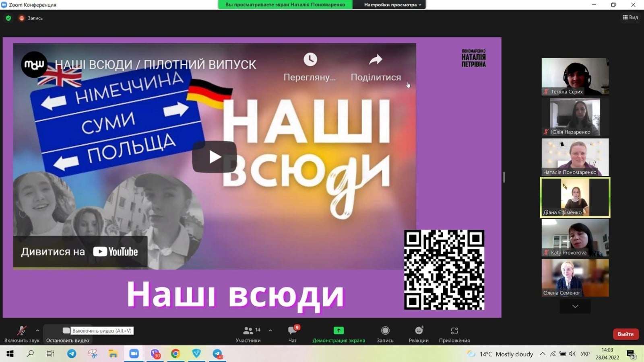Click the Переглянути пізніше clock icon
The width and height of the screenshot is (644, 362).
tap(310, 60)
